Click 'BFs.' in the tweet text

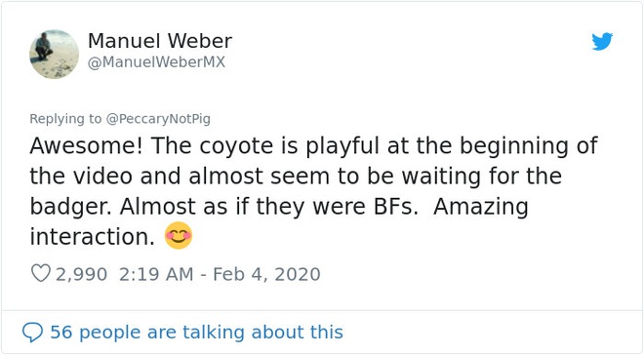(395, 206)
